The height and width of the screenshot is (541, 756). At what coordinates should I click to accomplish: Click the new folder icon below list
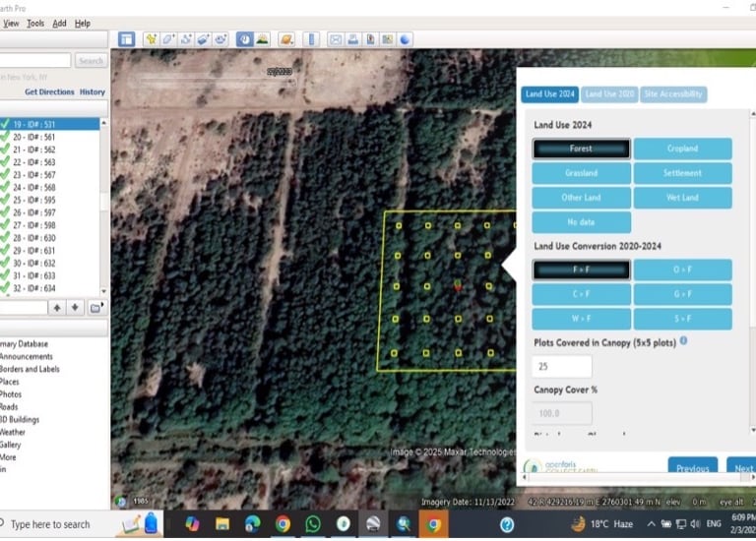tap(96, 307)
